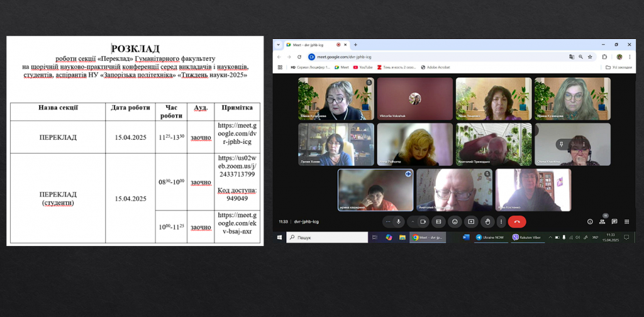Open the YouTube bookmark in bookmarks bar
Screen dimensions: 644x317
click(363, 67)
